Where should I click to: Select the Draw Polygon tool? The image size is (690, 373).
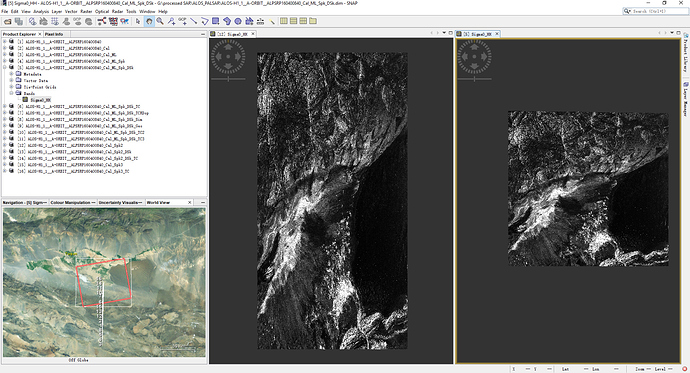pyautogui.click(x=227, y=21)
